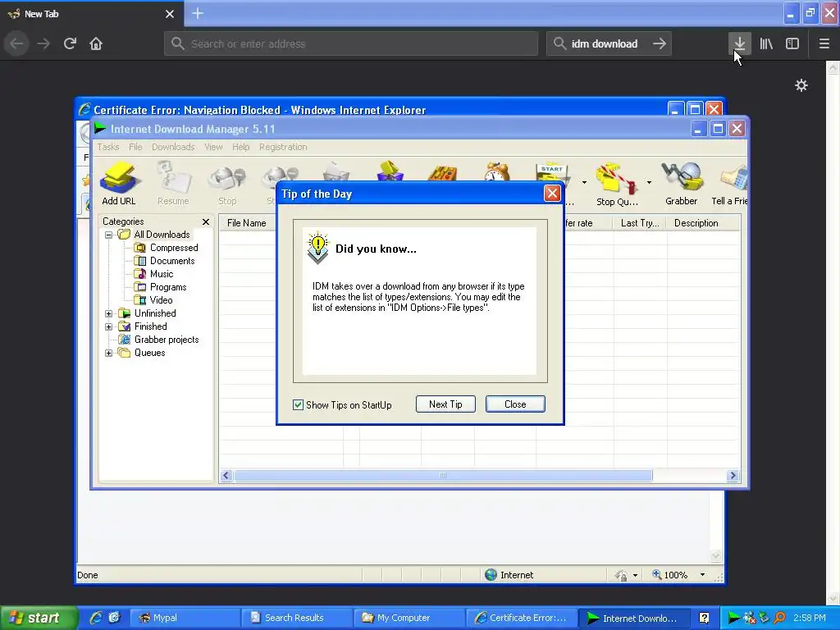Click the Resume toolbar icon in IDM
The height and width of the screenshot is (630, 840).
pos(173,183)
